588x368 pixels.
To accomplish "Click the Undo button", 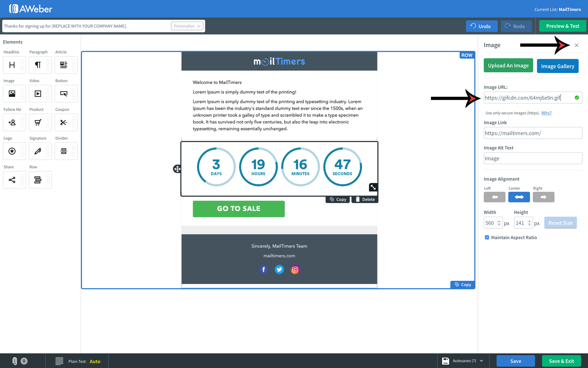I will 482,26.
